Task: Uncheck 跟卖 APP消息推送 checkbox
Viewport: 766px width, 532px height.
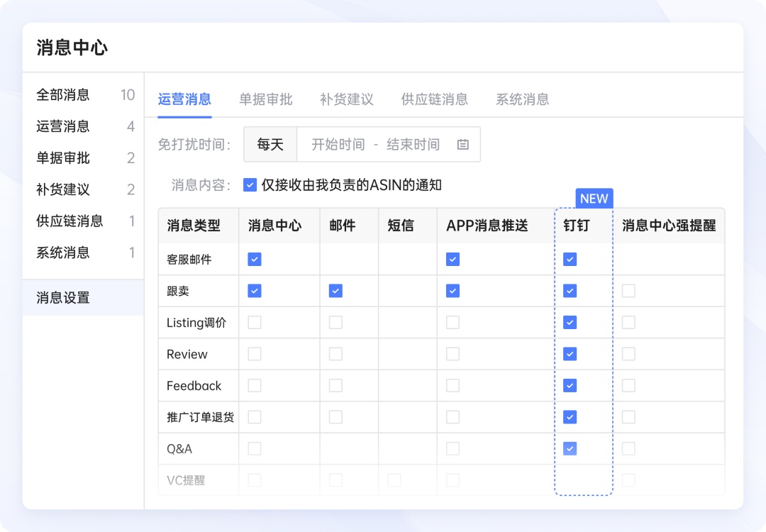Action: click(x=453, y=291)
